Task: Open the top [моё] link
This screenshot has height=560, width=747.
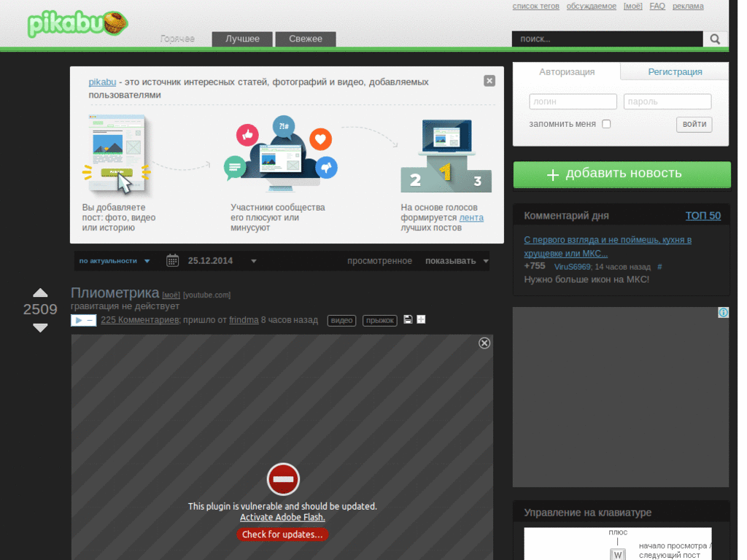Action: (632, 6)
